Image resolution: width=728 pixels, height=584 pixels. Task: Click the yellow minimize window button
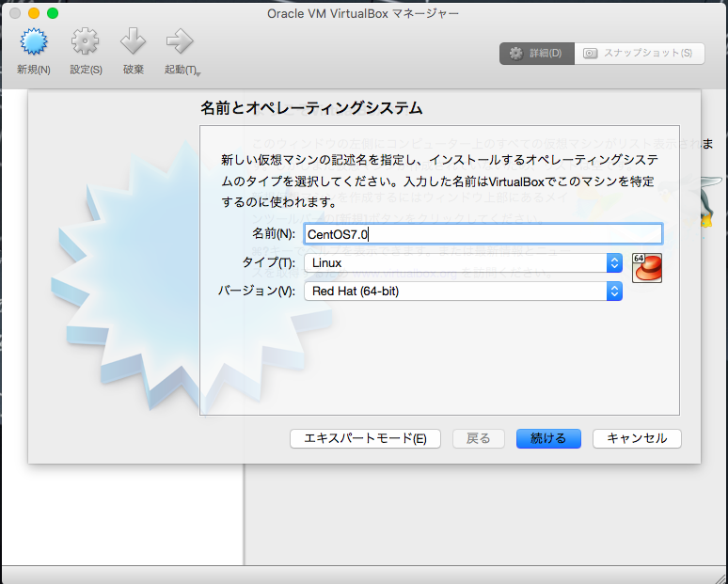[34, 13]
